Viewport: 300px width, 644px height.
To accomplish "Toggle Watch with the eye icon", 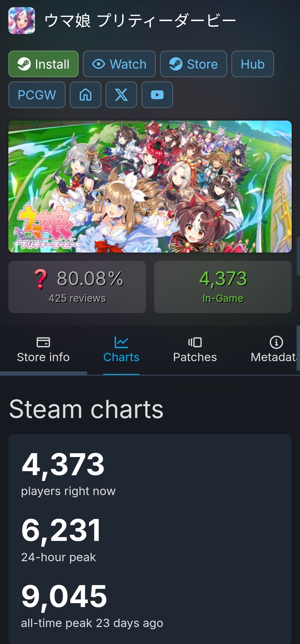I will pyautogui.click(x=119, y=64).
